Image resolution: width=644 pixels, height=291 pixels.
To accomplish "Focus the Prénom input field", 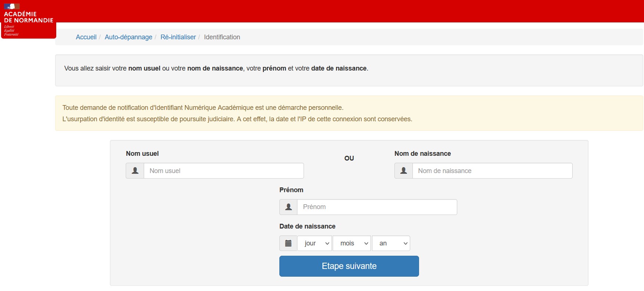I will pos(377,207).
